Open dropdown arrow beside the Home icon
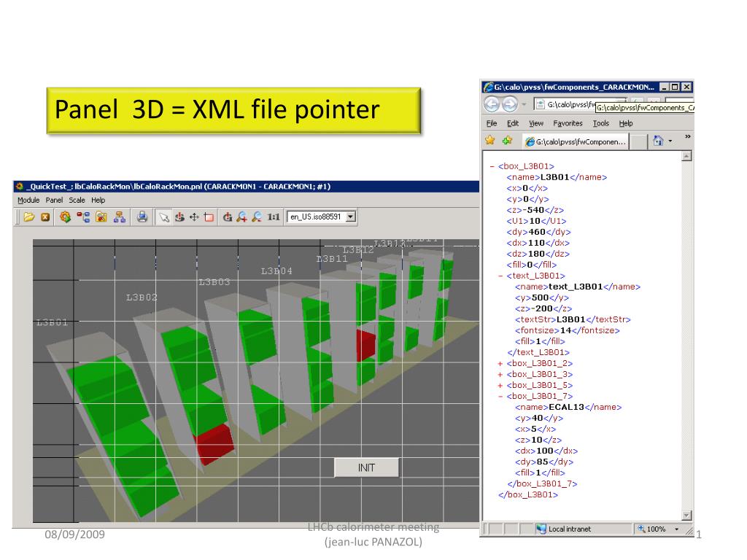This screenshot has width=747, height=560. pos(670,141)
